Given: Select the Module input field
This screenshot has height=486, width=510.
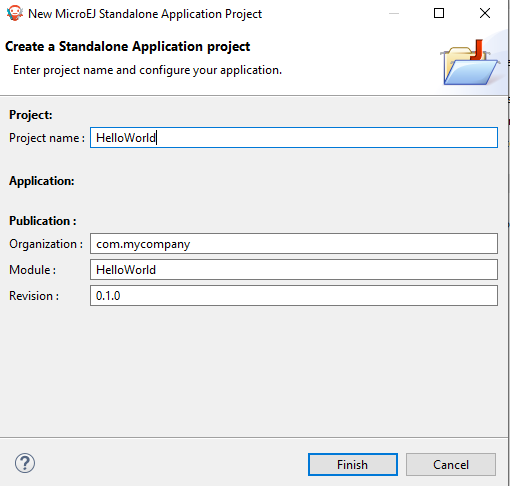Looking at the screenshot, I should point(294,270).
